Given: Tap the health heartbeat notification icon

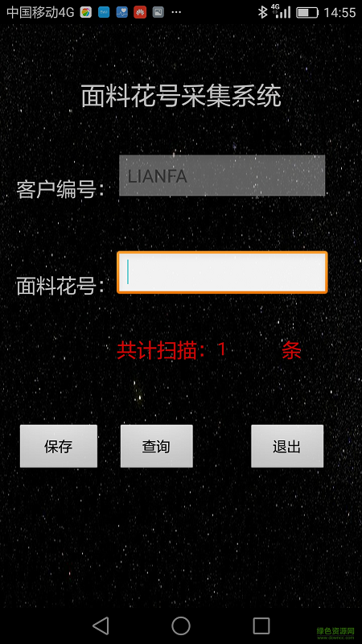Looking at the screenshot, I should click(x=122, y=12).
